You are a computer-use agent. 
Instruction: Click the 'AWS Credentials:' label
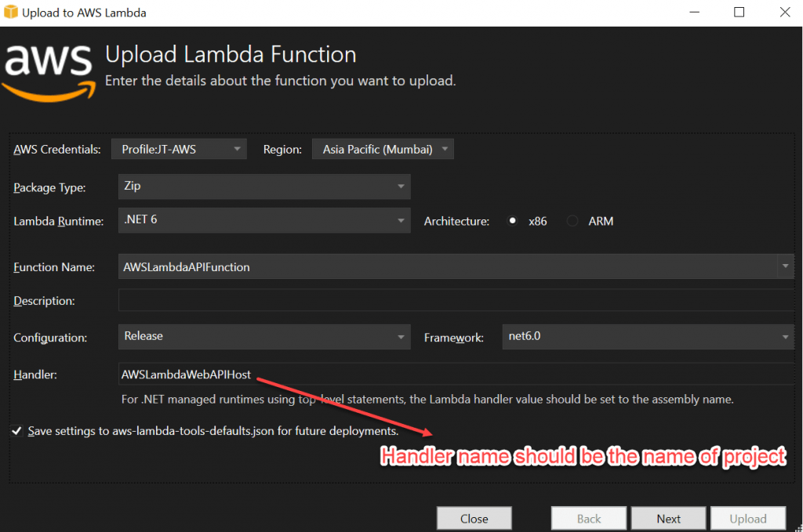coord(56,150)
